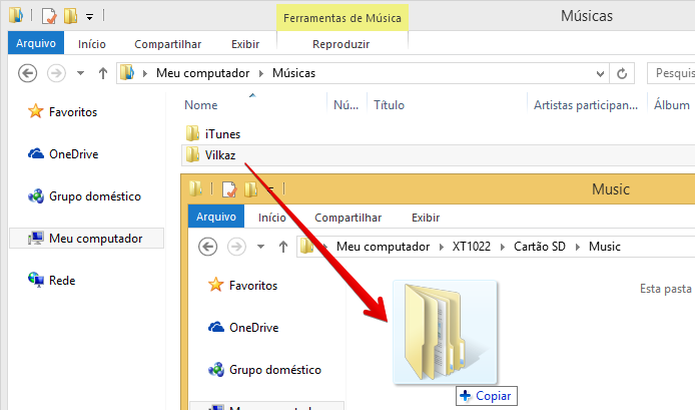
Task: Click properties icon in Music quick access toolbar
Action: (229, 190)
